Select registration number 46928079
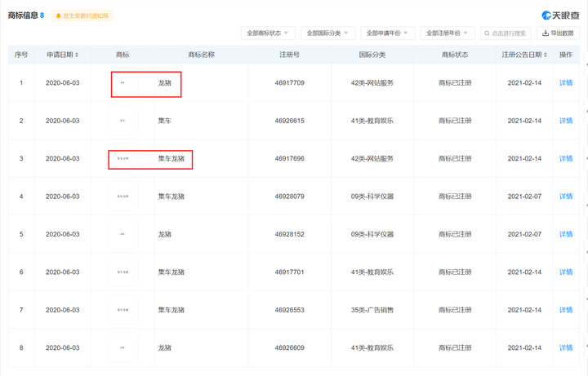 289,197
